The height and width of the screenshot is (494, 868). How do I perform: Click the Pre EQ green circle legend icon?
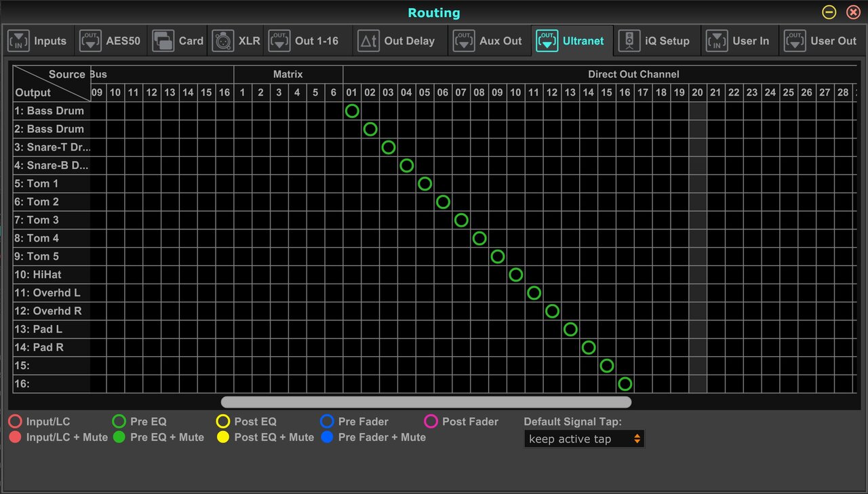tap(119, 421)
